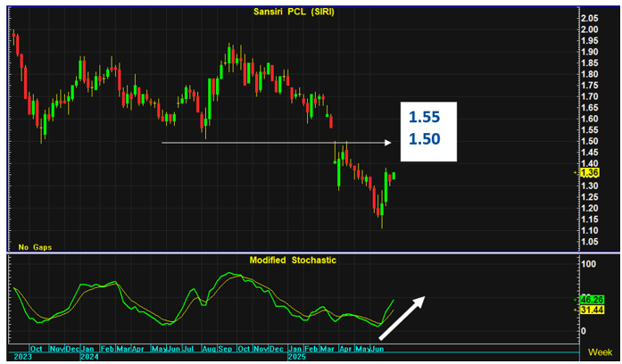Click the 2023 year label on time axis
Screen dimensions: 622x364
(22, 357)
